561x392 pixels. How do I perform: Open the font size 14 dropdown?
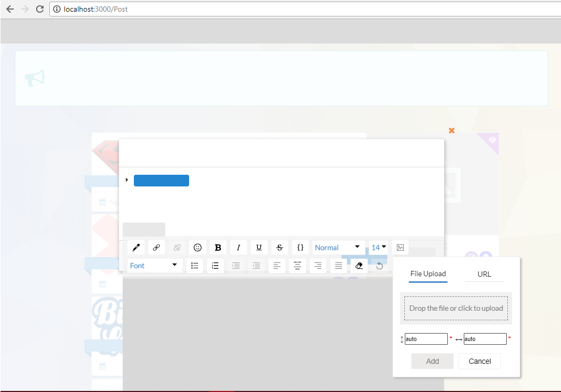point(378,247)
